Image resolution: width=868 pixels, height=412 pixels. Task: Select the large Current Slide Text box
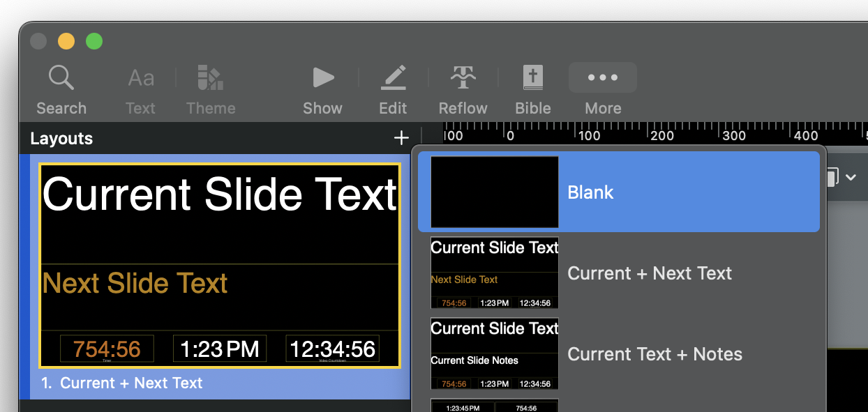(x=220, y=195)
